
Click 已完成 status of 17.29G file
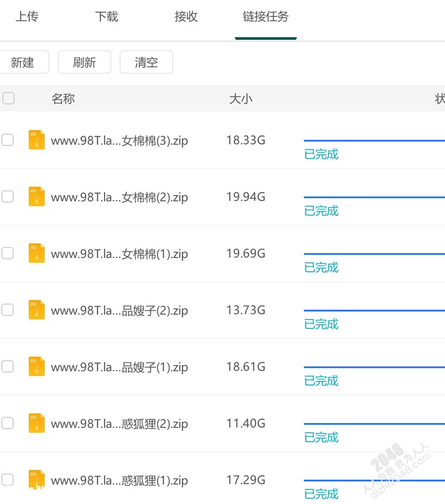[x=321, y=494]
